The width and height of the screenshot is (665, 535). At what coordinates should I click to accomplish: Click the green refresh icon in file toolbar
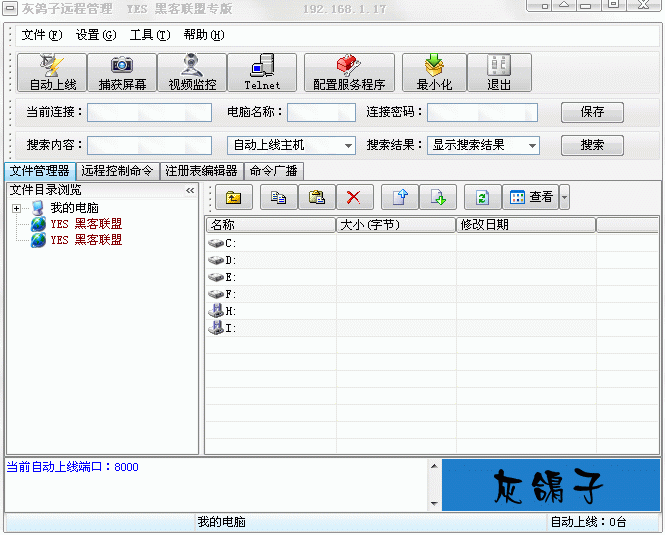pos(482,198)
